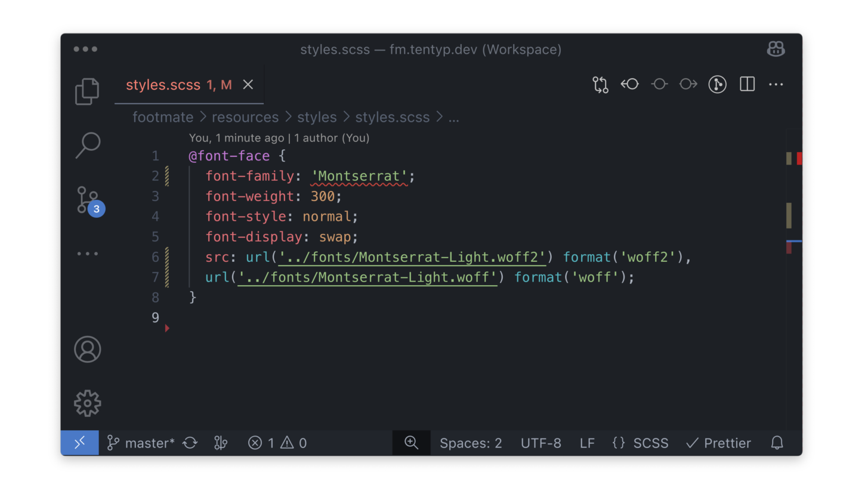Viewport: 868px width, 488px height.
Task: Click the red marker in overview ruler
Action: pos(799,158)
